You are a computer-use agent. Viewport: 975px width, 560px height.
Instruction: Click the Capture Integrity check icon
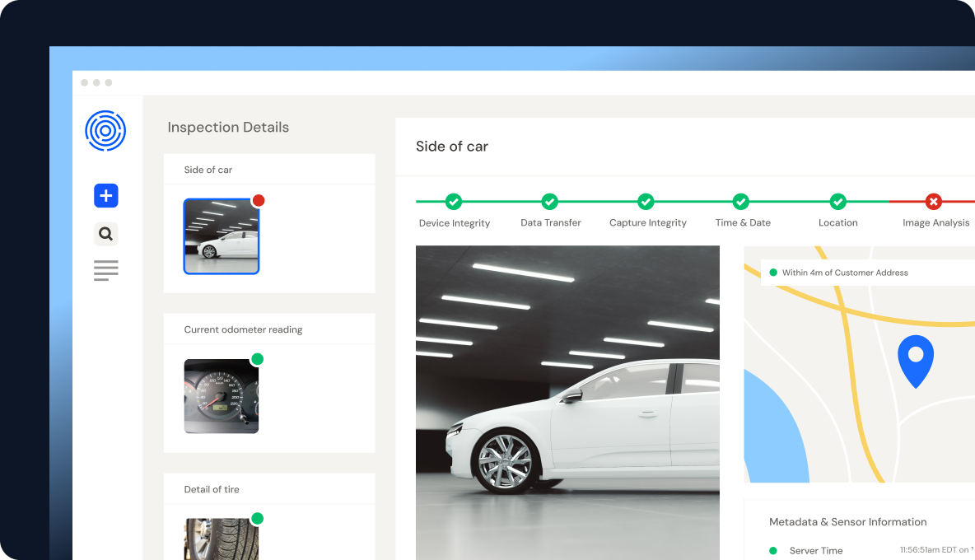click(646, 202)
